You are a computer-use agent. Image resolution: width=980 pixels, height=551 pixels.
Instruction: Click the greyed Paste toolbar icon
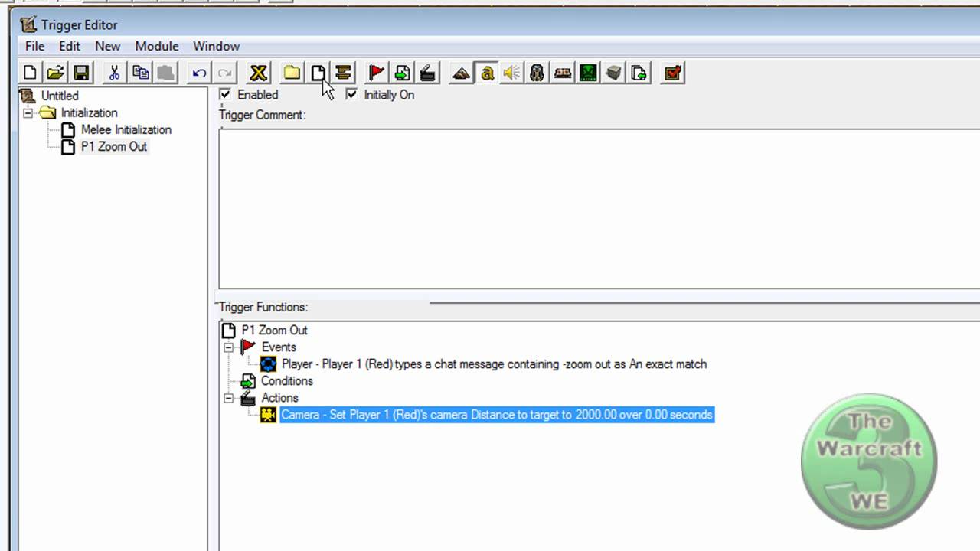165,73
